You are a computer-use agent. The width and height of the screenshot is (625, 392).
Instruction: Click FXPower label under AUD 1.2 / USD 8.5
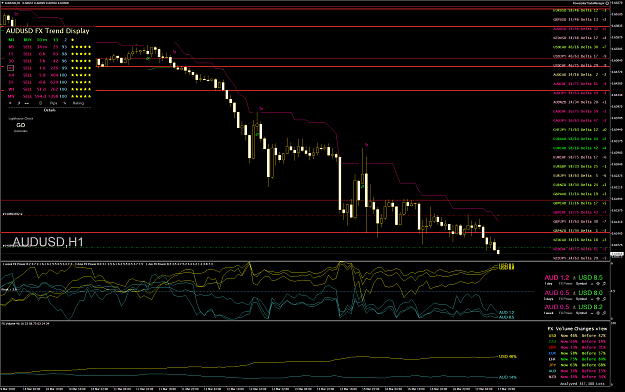point(566,284)
